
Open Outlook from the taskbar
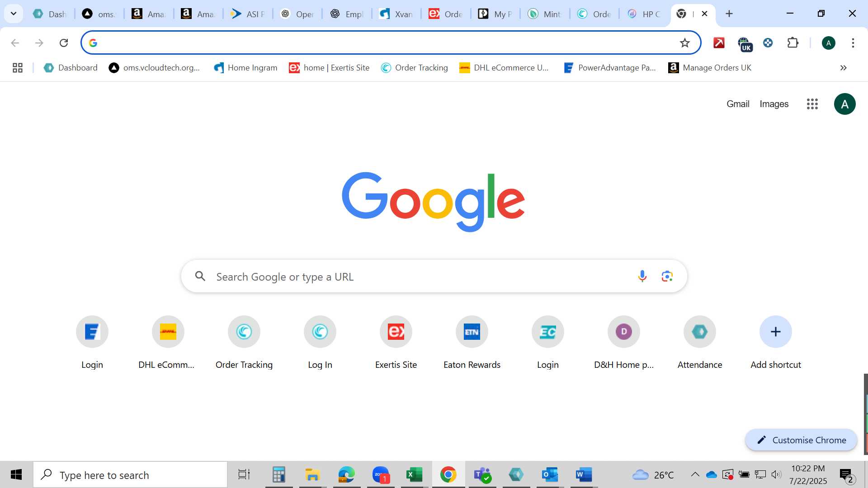tap(550, 475)
